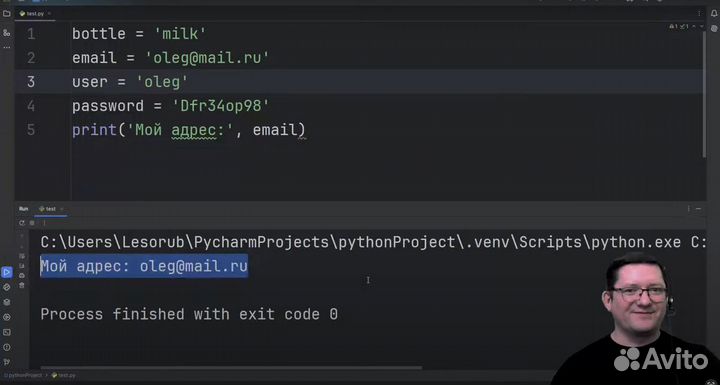Click gutter line number 1

(x=31, y=34)
